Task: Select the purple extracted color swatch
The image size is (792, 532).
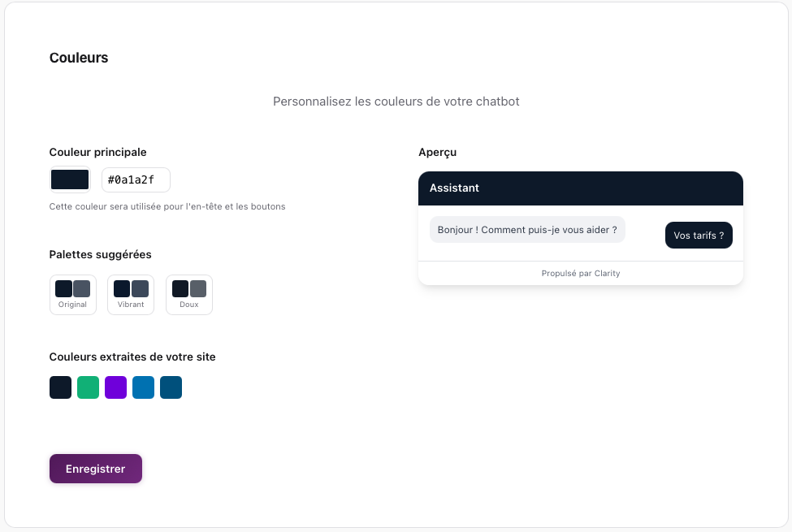Action: coord(115,387)
